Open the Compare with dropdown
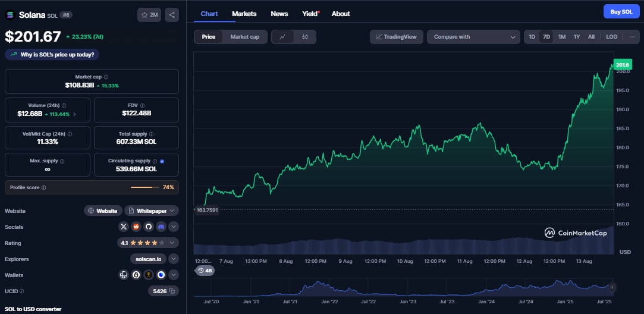Image resolution: width=644 pixels, height=314 pixels. coord(473,37)
